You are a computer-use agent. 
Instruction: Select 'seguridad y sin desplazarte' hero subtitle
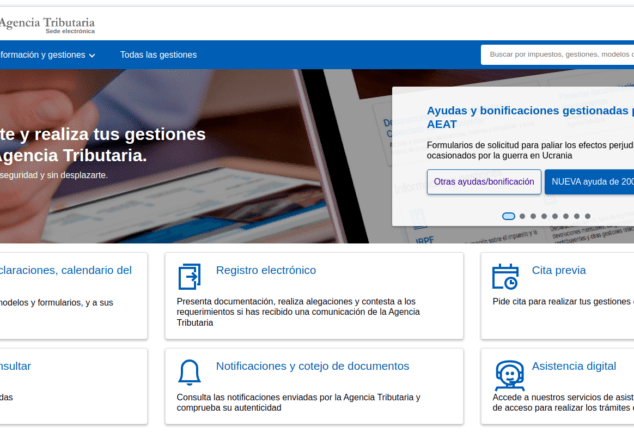(x=54, y=175)
